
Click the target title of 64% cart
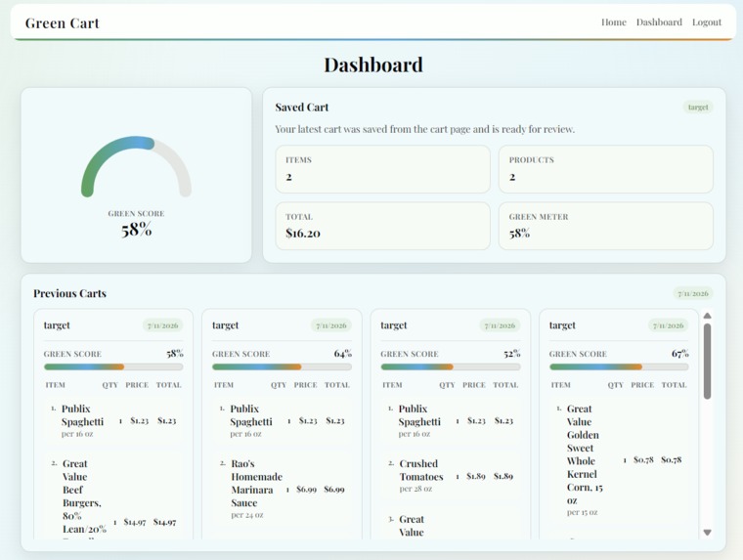tap(225, 325)
